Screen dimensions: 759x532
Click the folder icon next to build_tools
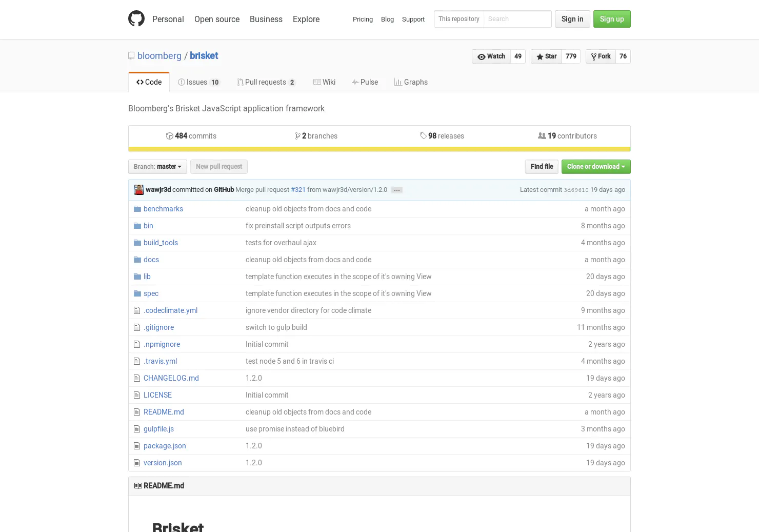pos(137,243)
